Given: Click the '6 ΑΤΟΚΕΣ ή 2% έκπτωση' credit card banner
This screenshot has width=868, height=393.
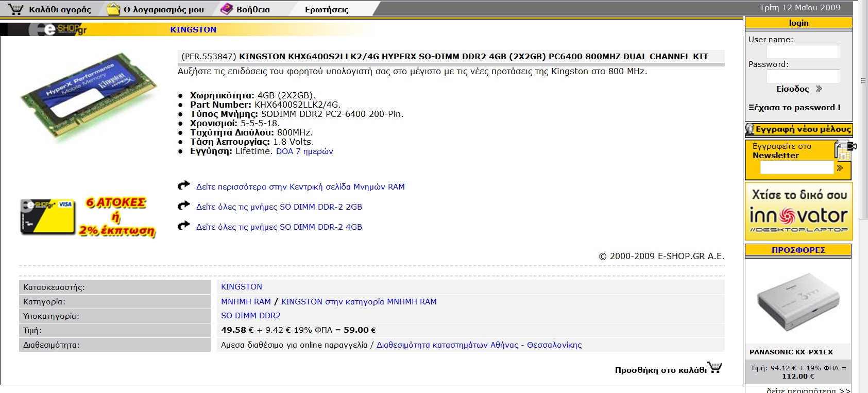Looking at the screenshot, I should coord(88,217).
